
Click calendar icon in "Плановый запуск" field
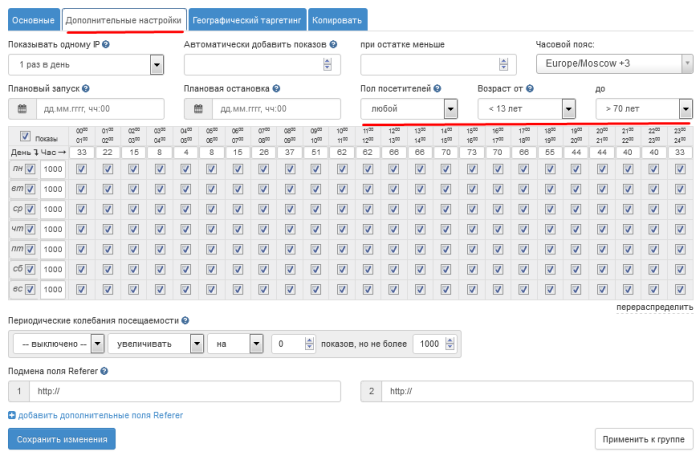22,109
